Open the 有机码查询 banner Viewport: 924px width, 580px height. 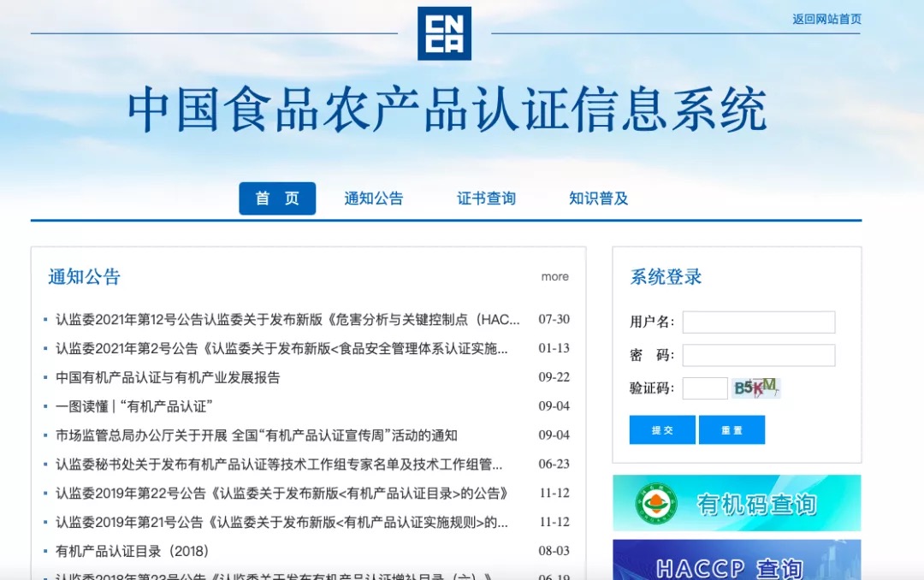point(756,504)
